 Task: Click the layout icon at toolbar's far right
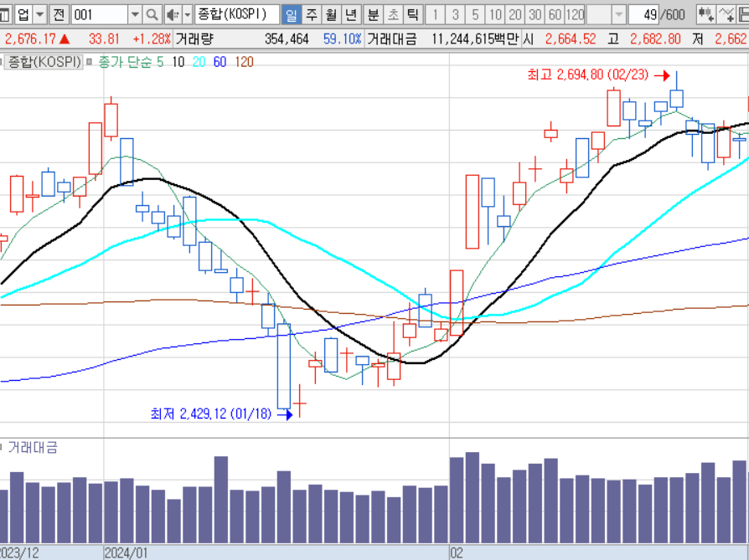point(744,15)
